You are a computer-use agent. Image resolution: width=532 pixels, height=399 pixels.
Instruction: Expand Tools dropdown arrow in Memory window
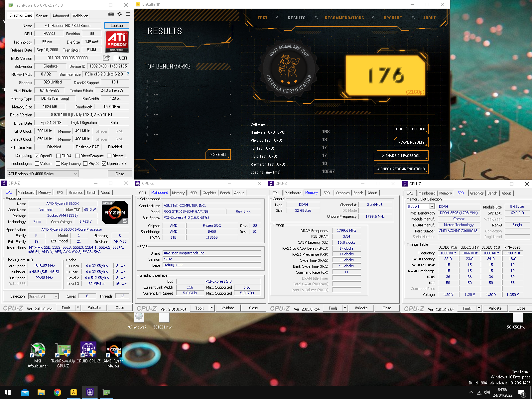click(x=345, y=308)
